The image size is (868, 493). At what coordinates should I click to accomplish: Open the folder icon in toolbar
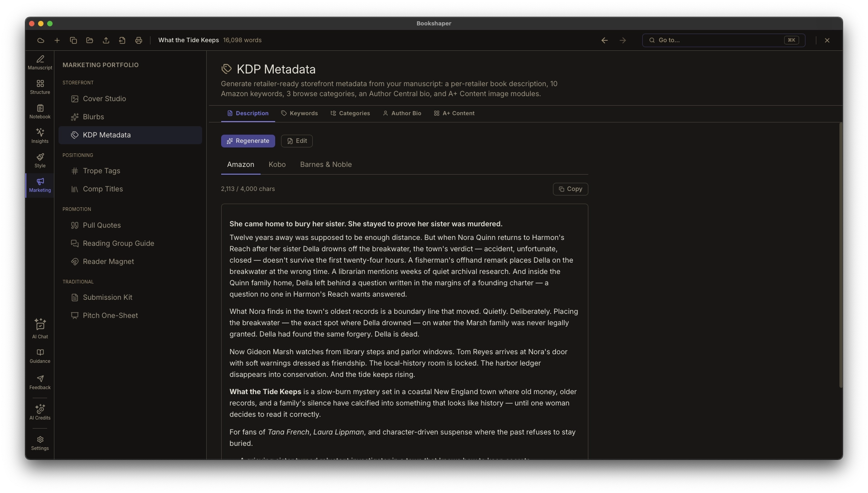pos(90,40)
